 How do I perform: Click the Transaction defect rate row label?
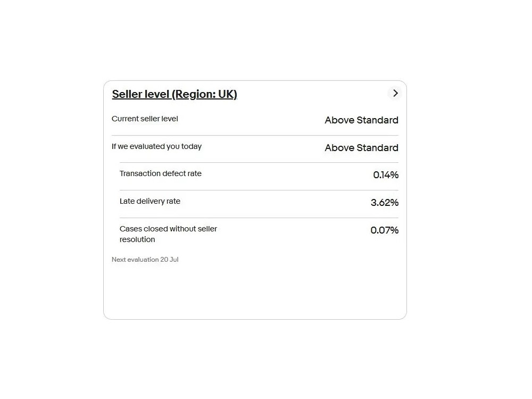(161, 173)
